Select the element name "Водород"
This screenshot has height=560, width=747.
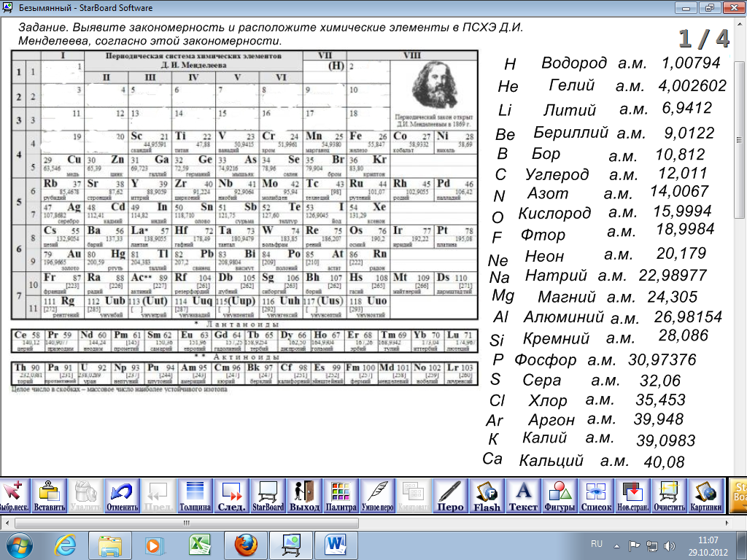pyautogui.click(x=573, y=63)
